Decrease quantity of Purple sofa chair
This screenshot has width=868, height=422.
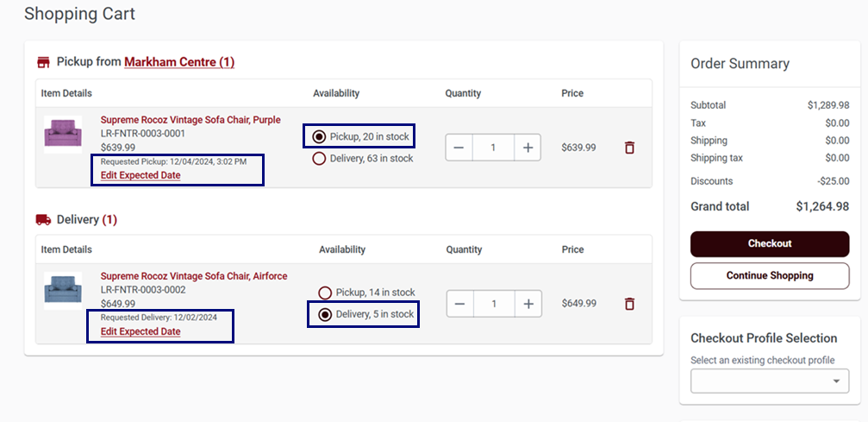point(459,148)
